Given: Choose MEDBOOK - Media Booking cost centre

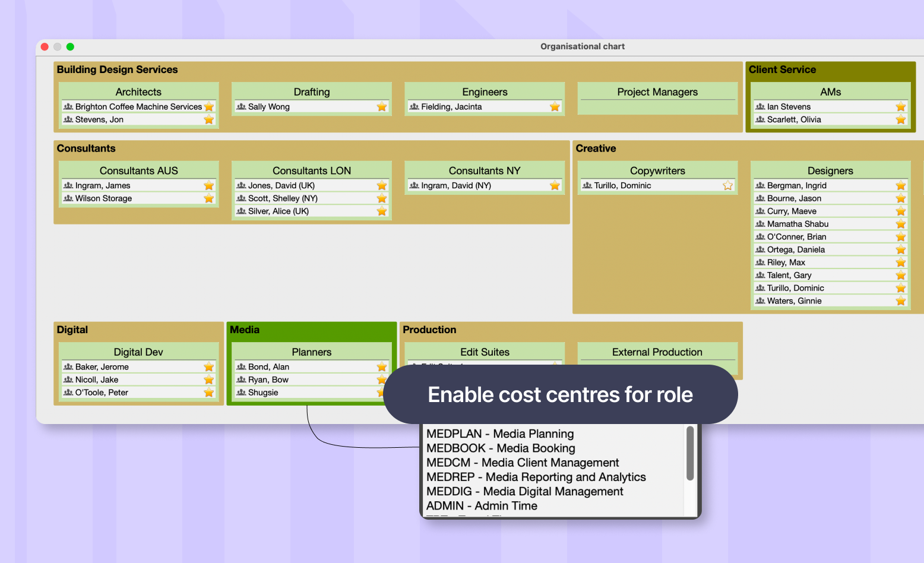Looking at the screenshot, I should (x=501, y=448).
